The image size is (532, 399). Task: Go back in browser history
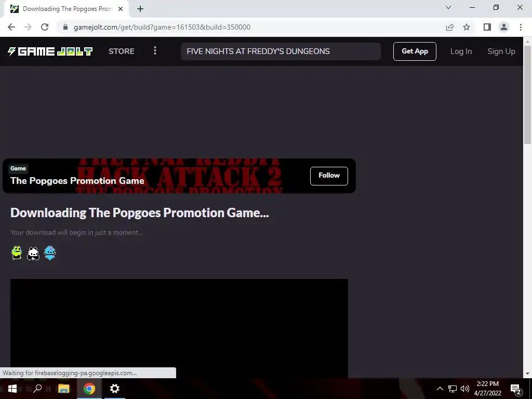click(11, 27)
